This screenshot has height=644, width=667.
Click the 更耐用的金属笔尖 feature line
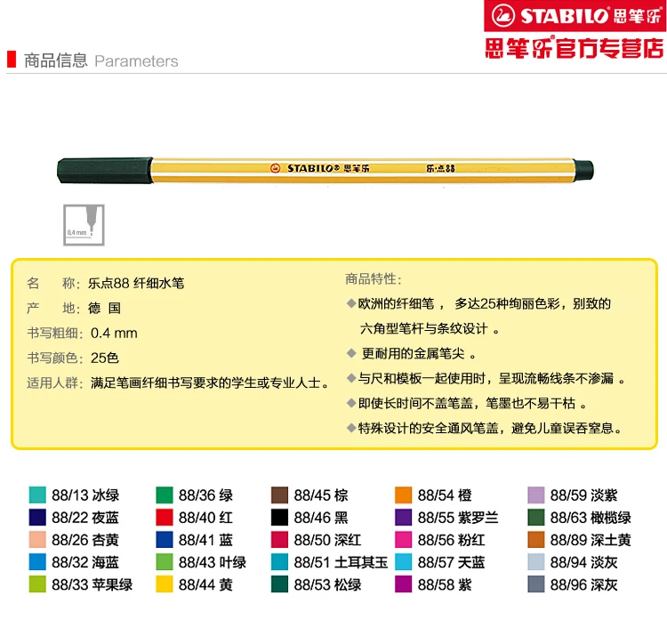pyautogui.click(x=412, y=353)
